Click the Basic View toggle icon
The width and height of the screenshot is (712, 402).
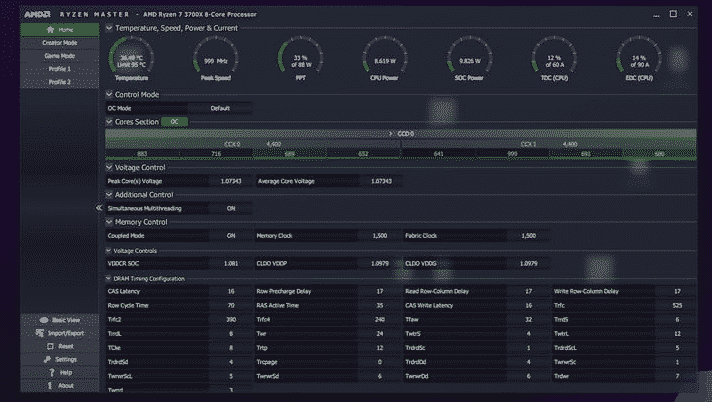click(x=44, y=320)
